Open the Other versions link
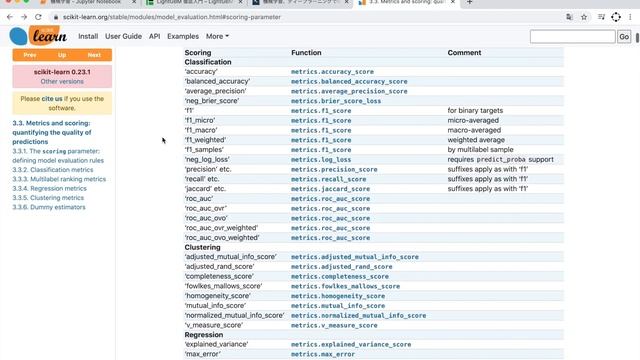This screenshot has height=360, width=640. click(x=62, y=82)
